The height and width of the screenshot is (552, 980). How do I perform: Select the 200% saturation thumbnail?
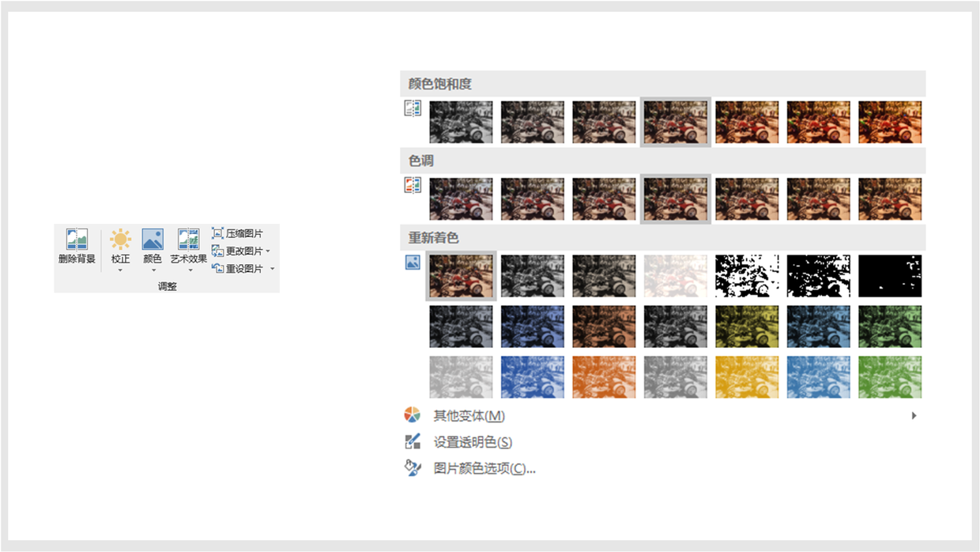coord(747,122)
